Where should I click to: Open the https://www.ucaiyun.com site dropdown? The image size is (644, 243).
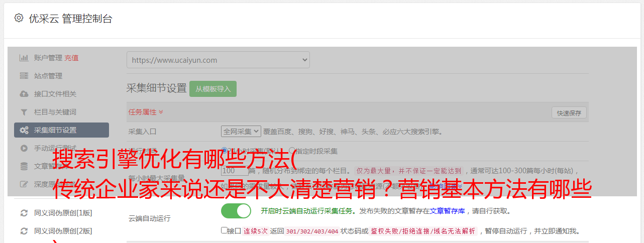218,60
